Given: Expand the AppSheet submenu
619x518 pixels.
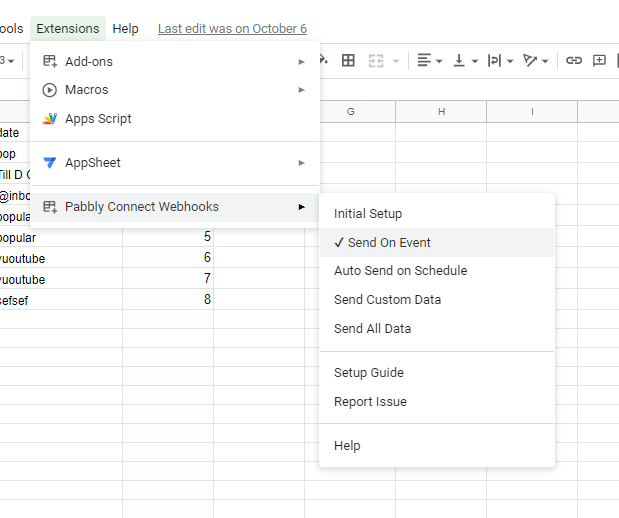Looking at the screenshot, I should (175, 163).
